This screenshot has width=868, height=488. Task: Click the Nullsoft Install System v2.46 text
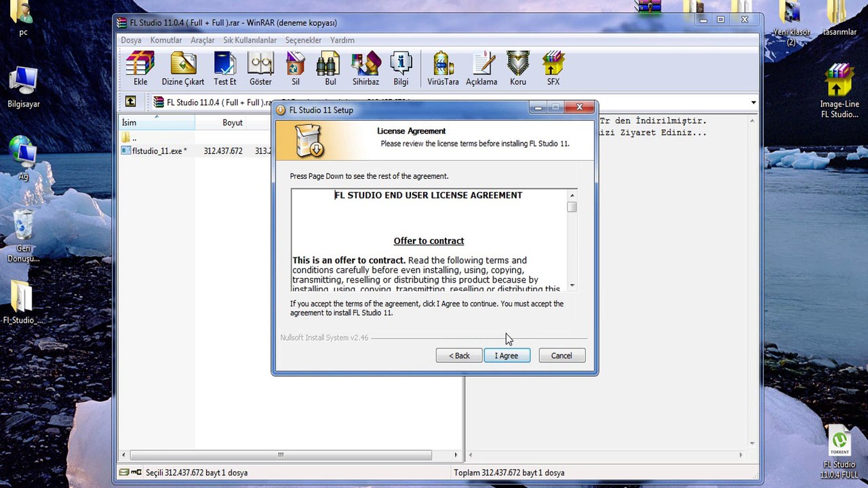[324, 338]
